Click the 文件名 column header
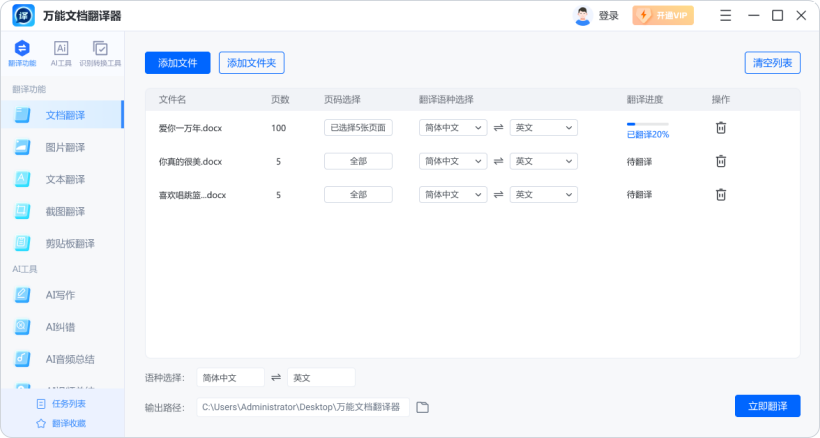 (x=173, y=99)
